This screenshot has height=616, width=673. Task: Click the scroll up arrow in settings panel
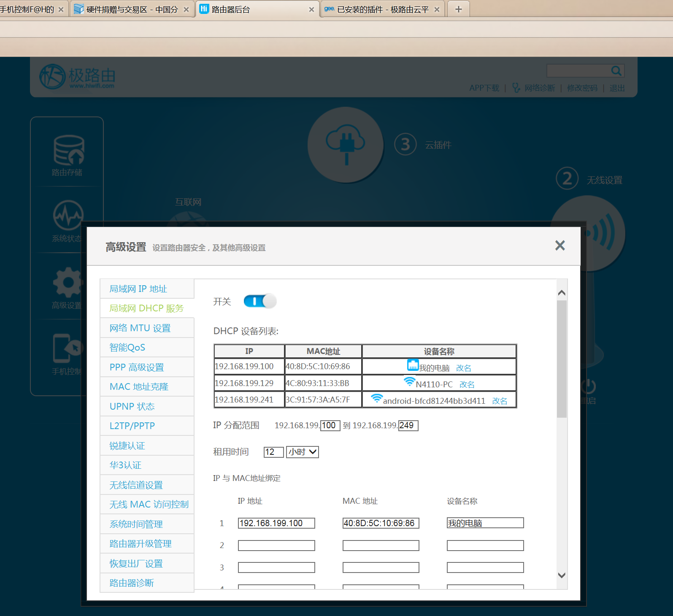click(562, 292)
